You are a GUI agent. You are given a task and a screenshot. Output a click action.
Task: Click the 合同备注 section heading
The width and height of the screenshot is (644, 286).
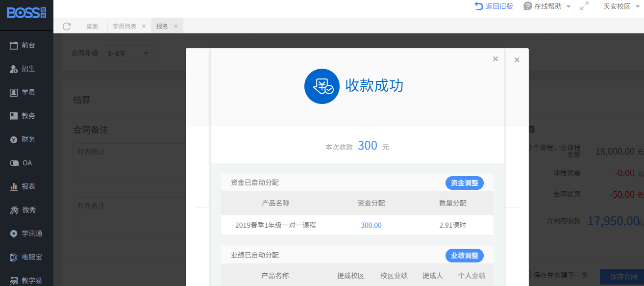91,130
